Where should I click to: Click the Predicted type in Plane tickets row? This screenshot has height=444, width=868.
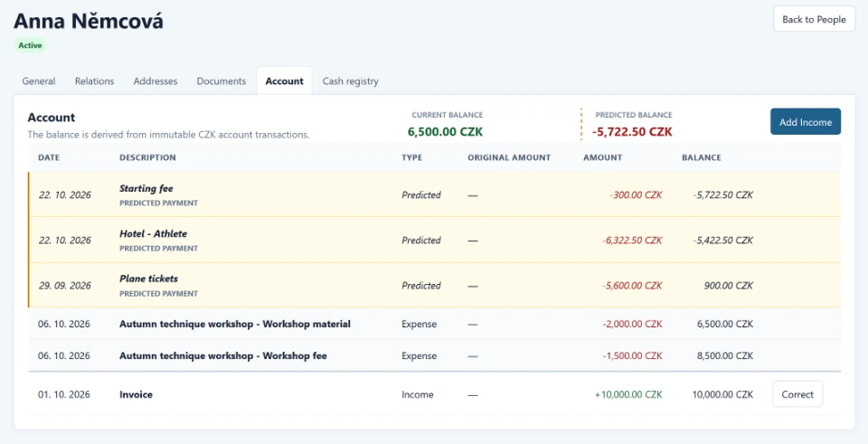coord(421,286)
